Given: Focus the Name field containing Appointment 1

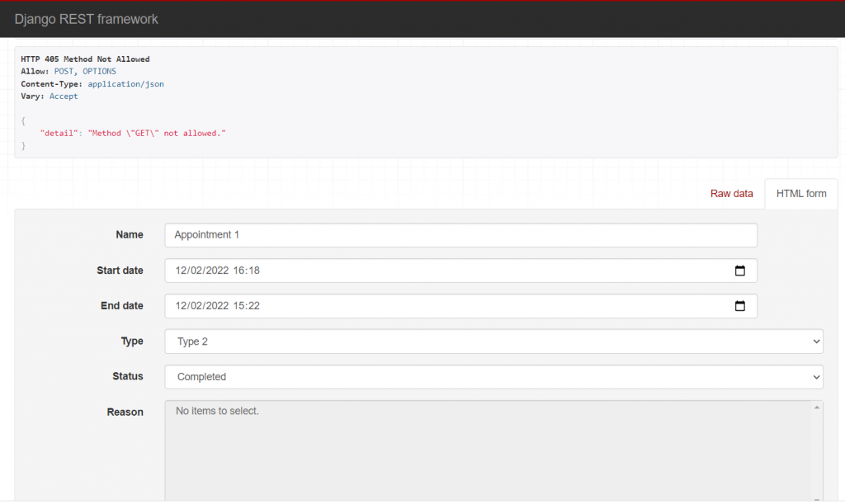Looking at the screenshot, I should tap(460, 235).
